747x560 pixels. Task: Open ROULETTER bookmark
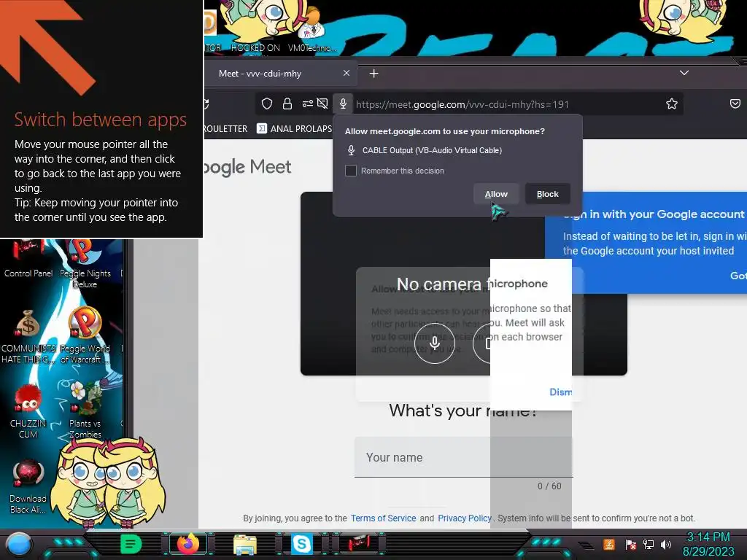point(225,128)
